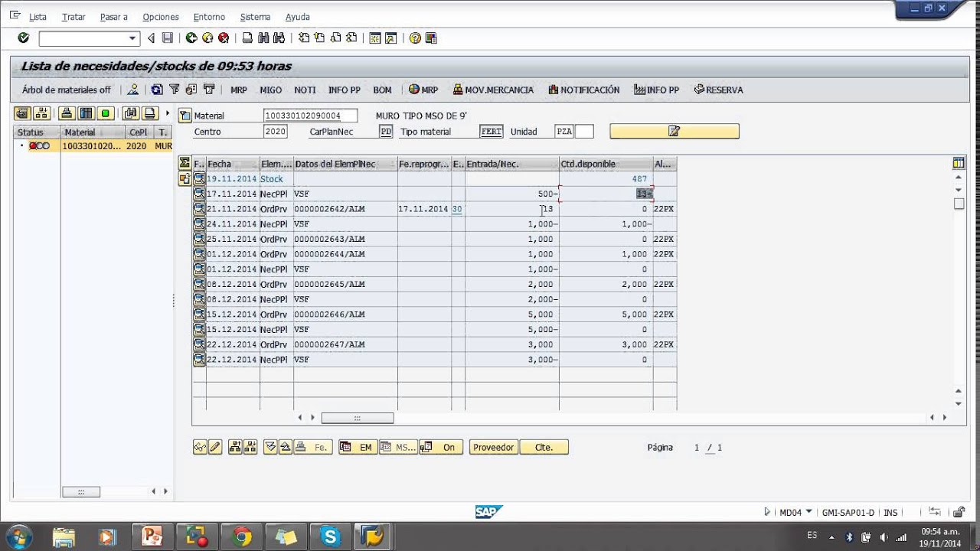Expand the tree toolbar overflow arrow
The width and height of the screenshot is (980, 551).
coord(168,113)
